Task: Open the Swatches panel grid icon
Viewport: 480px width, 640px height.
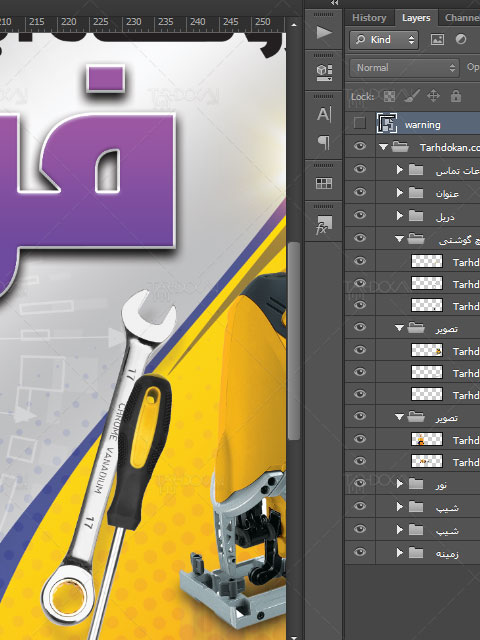Action: click(x=324, y=183)
